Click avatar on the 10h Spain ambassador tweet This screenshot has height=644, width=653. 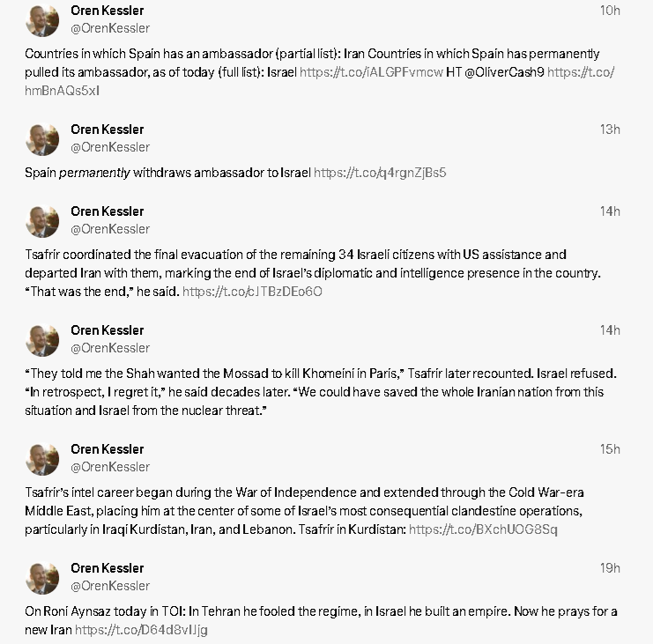[42, 19]
